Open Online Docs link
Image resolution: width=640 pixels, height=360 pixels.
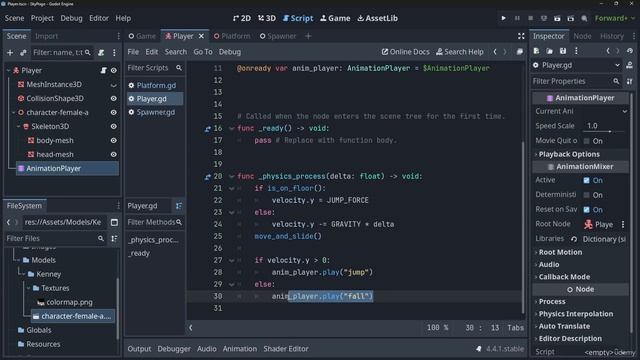(x=405, y=52)
